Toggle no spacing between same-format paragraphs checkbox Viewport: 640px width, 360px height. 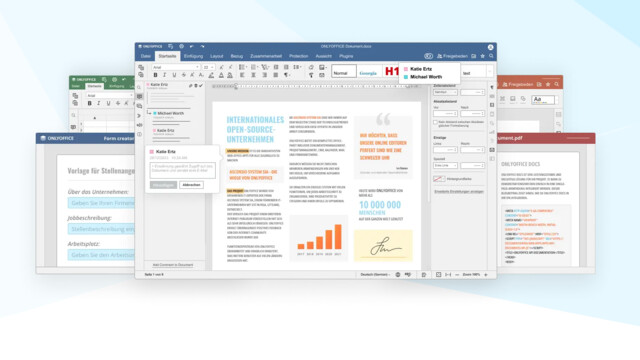(436, 122)
